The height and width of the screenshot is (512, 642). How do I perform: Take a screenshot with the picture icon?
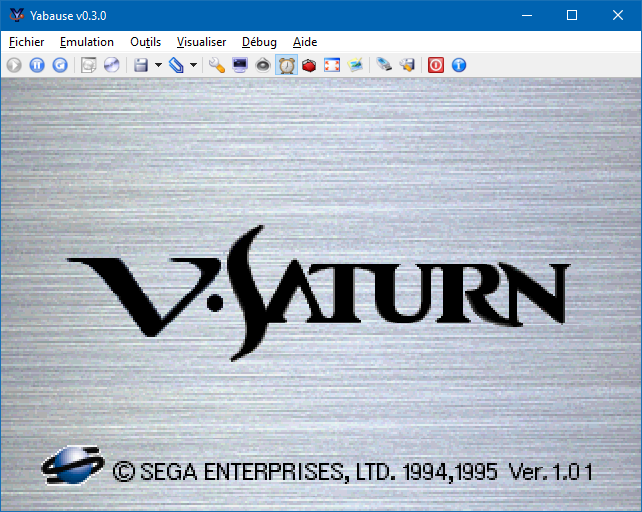point(355,65)
